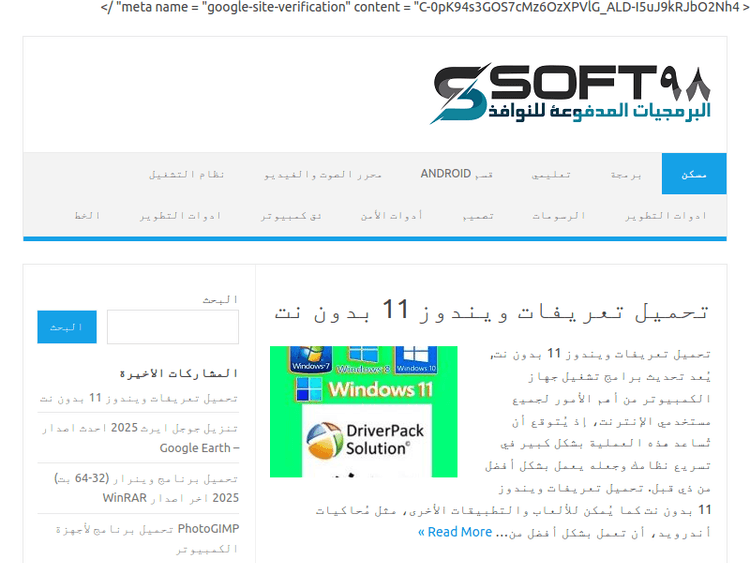Open the نظام التشغيل menu item
The image size is (750, 563).
[186, 174]
